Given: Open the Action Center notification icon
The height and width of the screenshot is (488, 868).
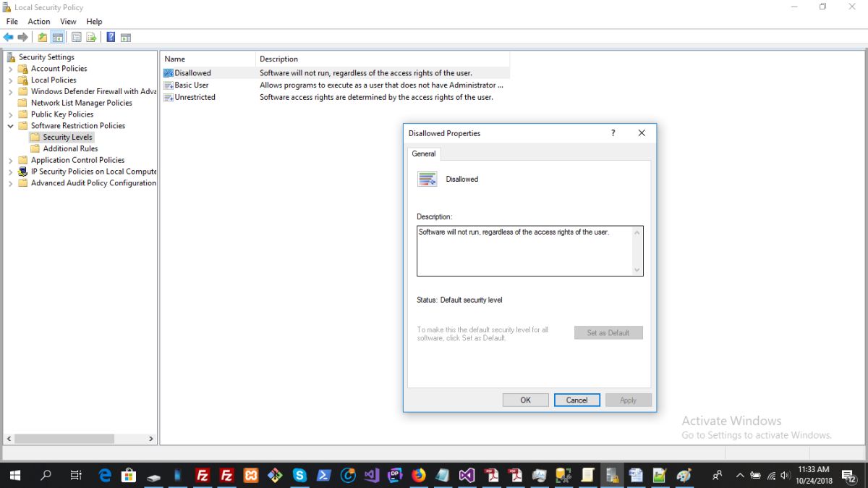Looking at the screenshot, I should tap(849, 476).
